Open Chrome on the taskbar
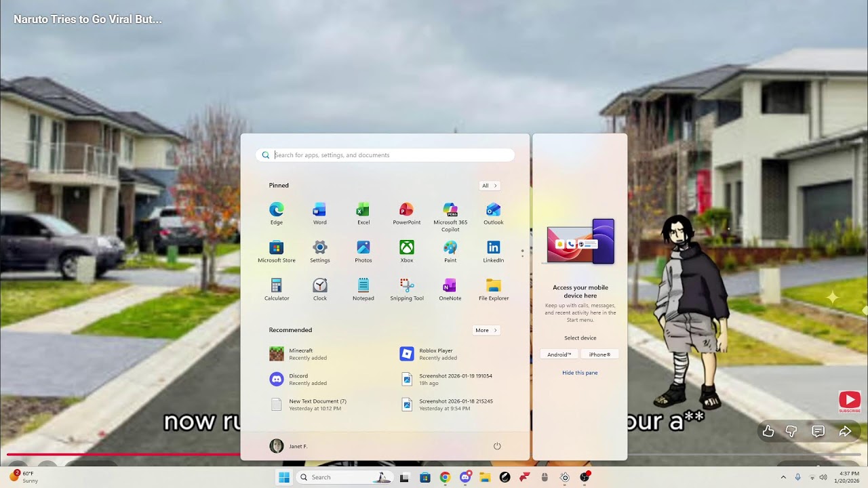The width and height of the screenshot is (868, 488). [x=445, y=477]
